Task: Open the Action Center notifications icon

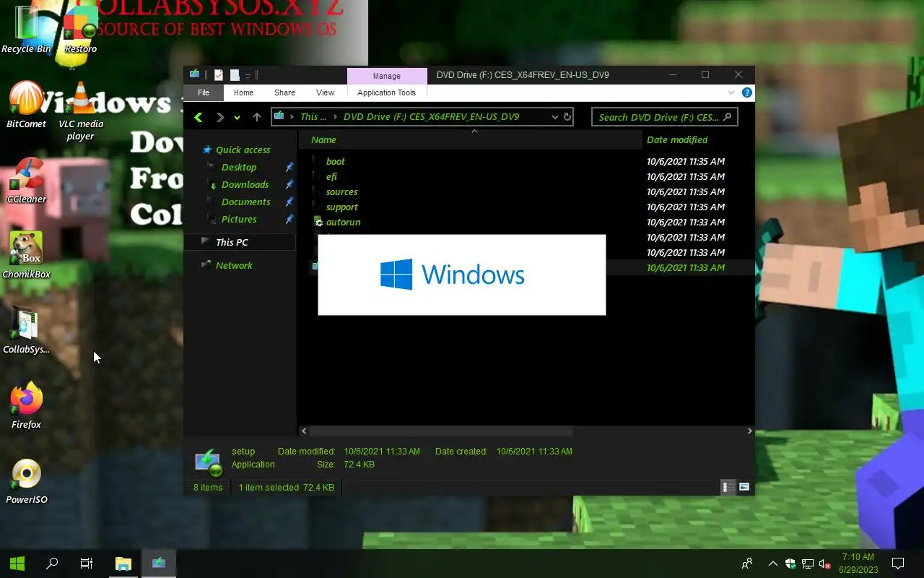Action: [898, 564]
